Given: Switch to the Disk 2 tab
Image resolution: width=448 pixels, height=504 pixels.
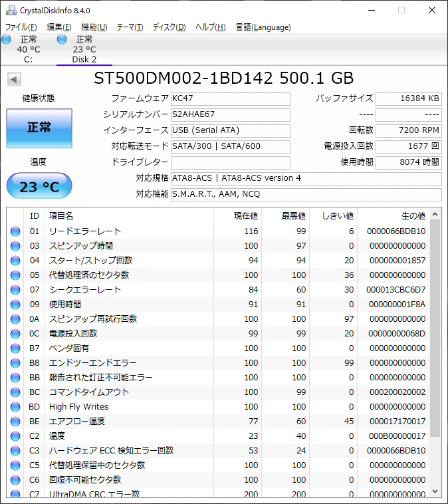Looking at the screenshot, I should click(x=84, y=49).
